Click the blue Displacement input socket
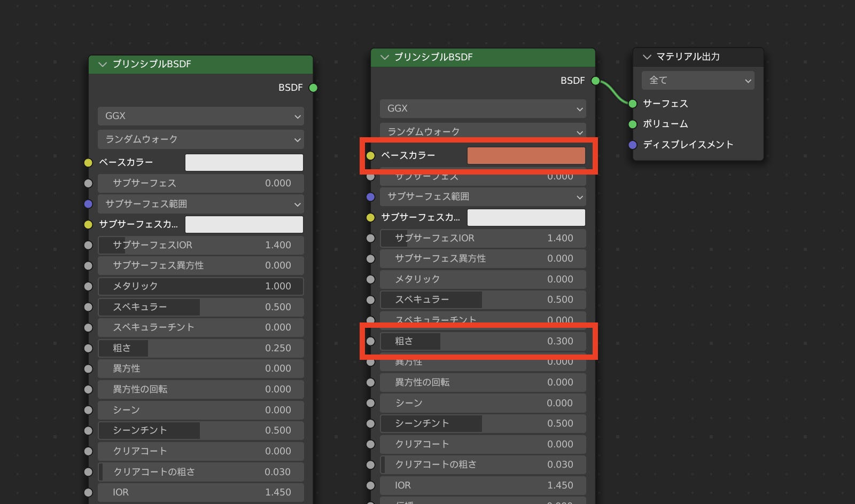Viewport: 855px width, 504px height. (633, 145)
